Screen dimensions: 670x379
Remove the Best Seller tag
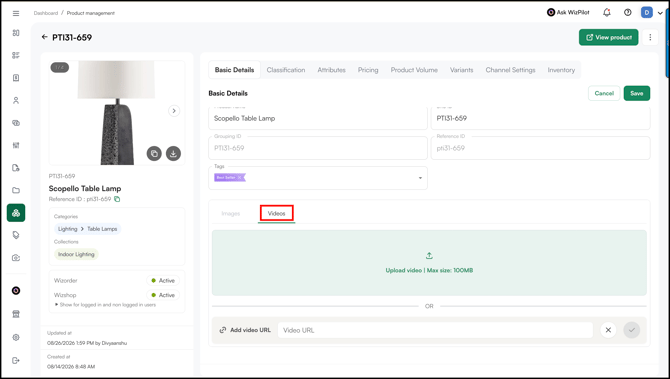click(x=239, y=177)
